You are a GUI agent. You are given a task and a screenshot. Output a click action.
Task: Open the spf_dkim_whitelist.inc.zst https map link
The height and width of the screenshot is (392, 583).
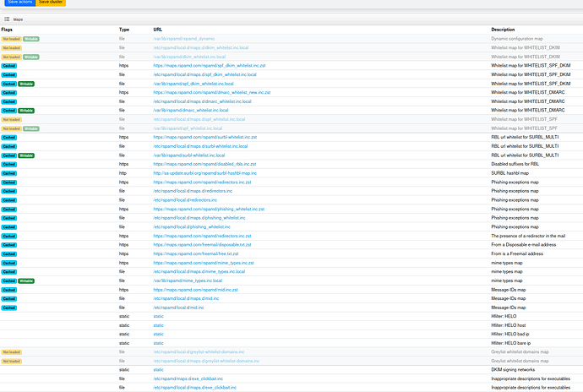[x=211, y=66]
